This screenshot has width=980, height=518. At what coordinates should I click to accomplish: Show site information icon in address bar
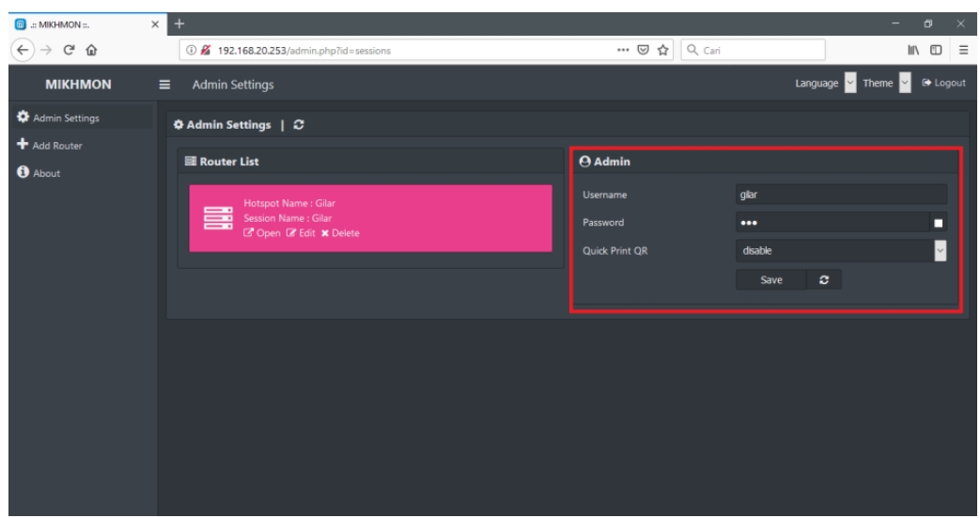(x=192, y=50)
